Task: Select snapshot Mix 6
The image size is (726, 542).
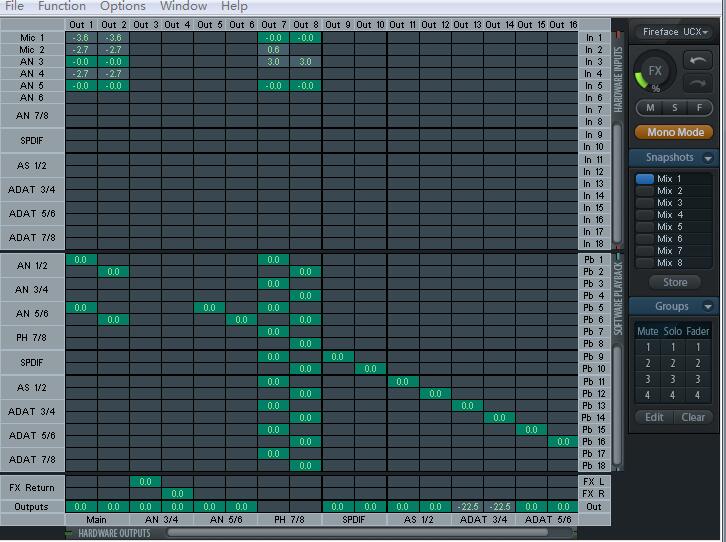Action: click(674, 239)
